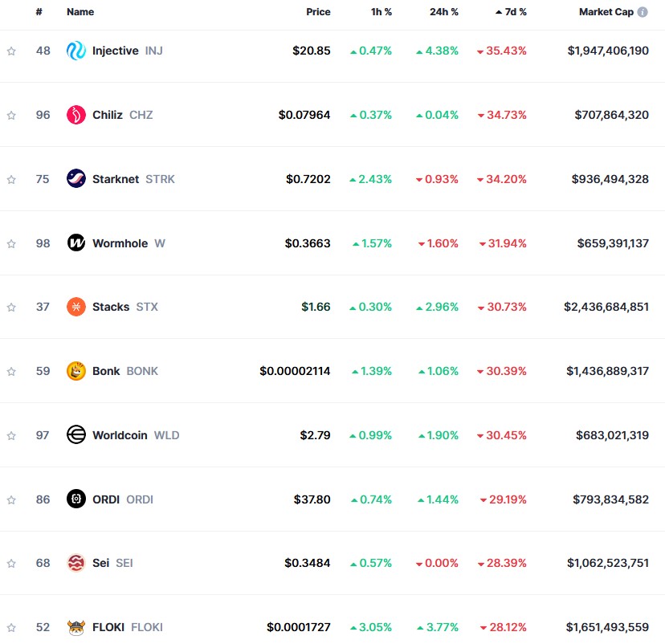Open the Sei coin name link
The height and width of the screenshot is (644, 665).
(100, 563)
